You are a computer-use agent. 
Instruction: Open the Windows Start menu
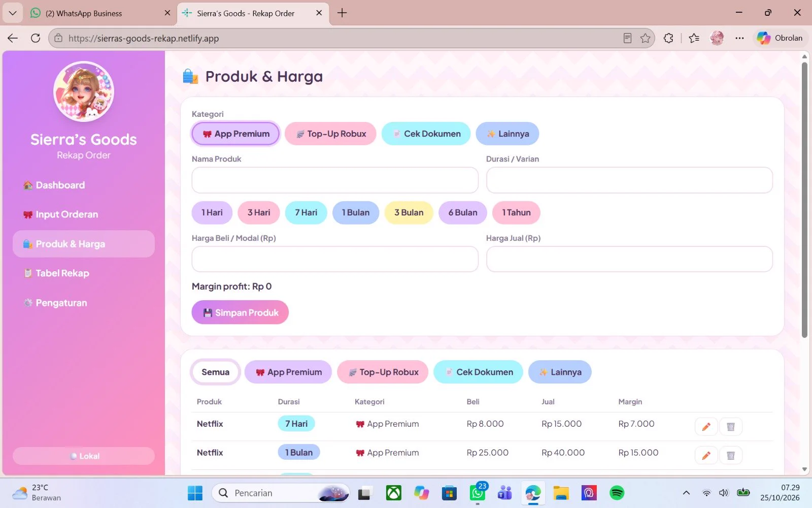pos(195,493)
